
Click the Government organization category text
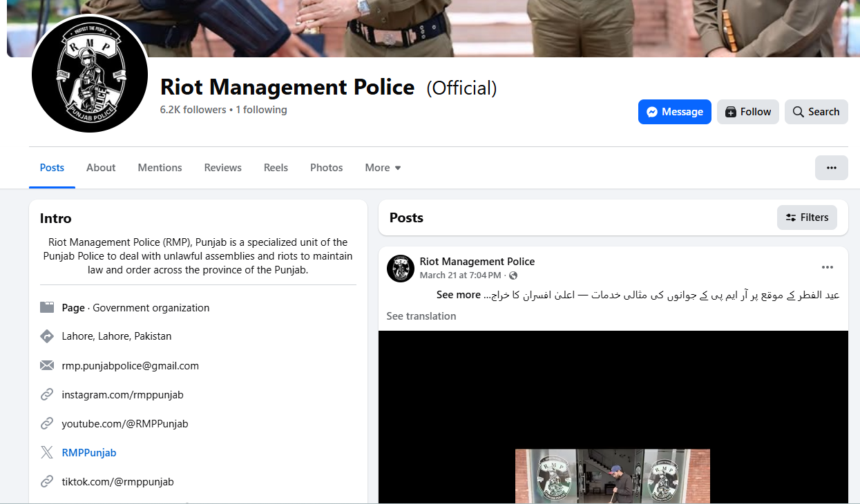(x=151, y=308)
